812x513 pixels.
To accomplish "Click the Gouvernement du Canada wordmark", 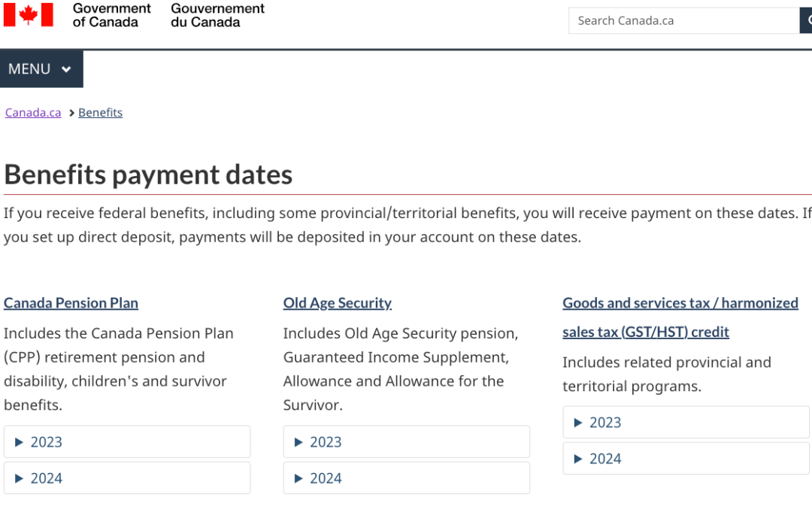I will pos(217,15).
